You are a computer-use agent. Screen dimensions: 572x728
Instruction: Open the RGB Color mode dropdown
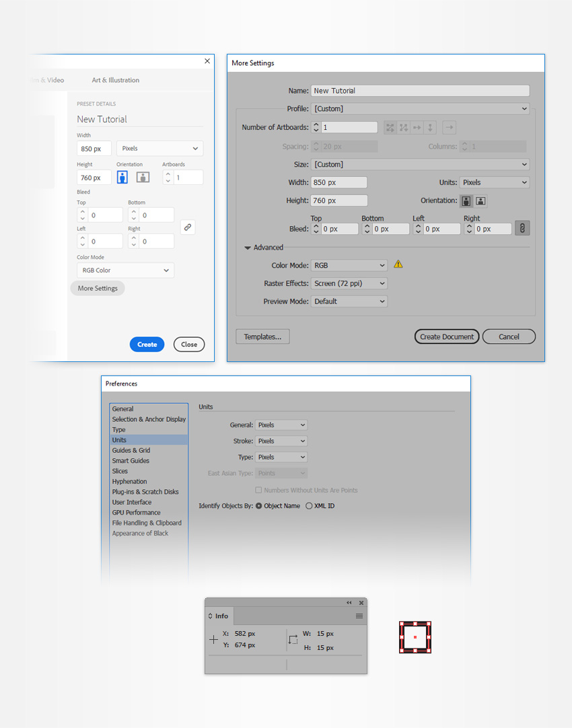pos(125,270)
